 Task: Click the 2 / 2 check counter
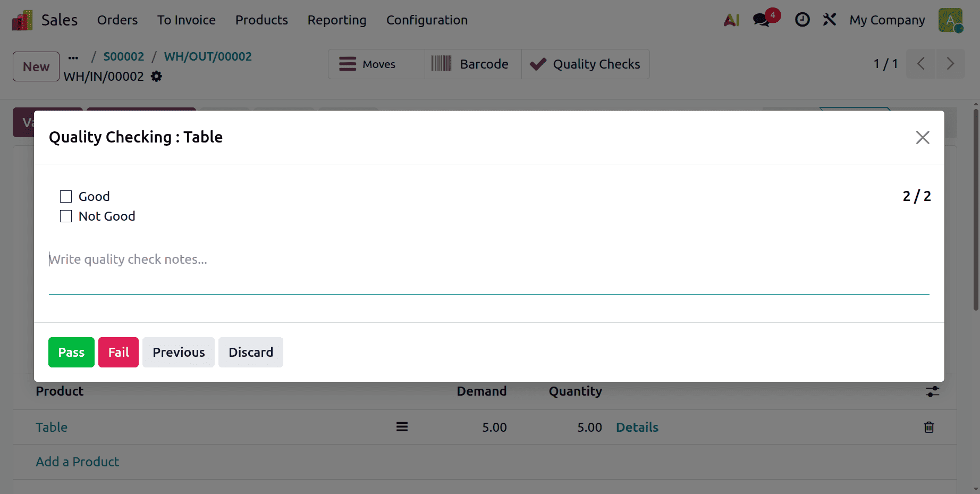pos(917,196)
